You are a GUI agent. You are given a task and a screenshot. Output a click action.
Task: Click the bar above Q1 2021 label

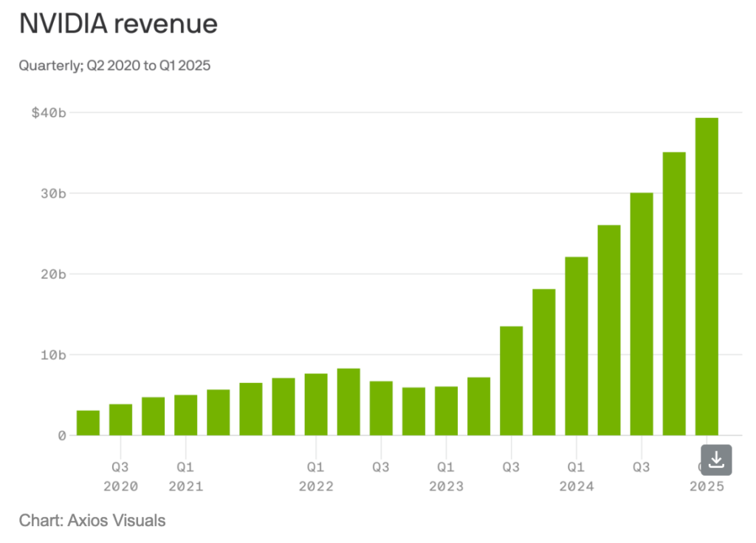pos(185,415)
